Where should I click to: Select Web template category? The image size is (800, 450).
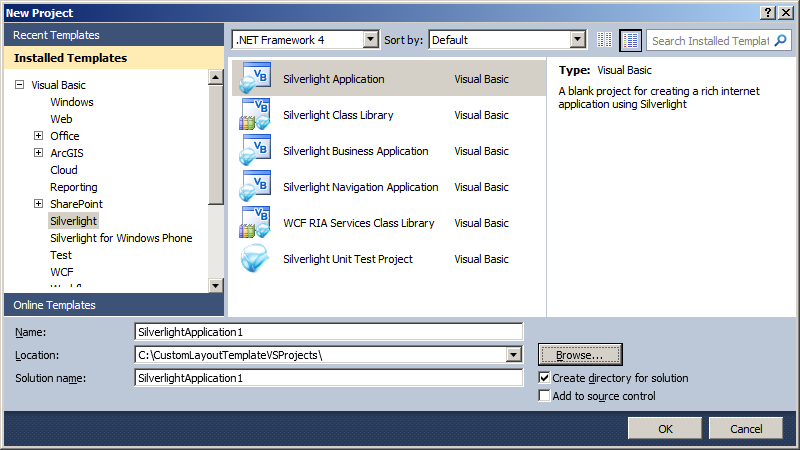click(x=61, y=119)
